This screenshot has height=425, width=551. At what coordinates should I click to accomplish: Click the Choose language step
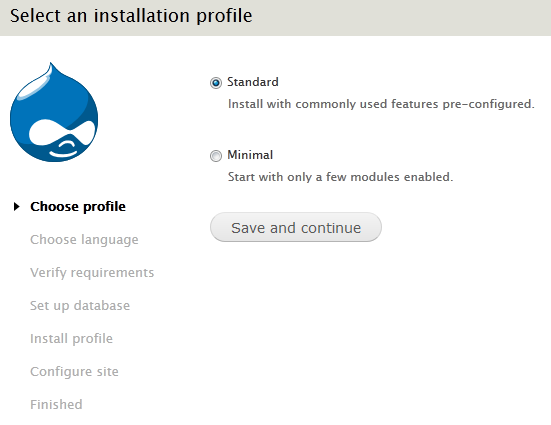[84, 240]
